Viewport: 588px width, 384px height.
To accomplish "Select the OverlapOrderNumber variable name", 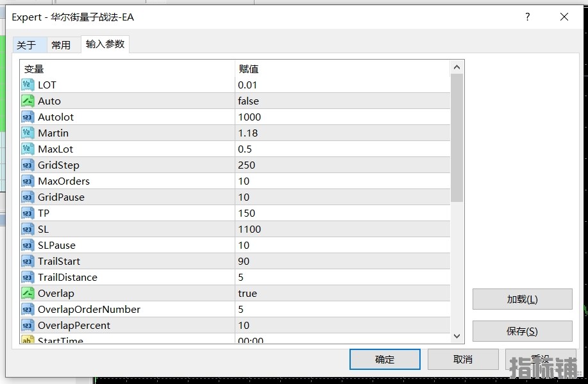I will pos(89,310).
